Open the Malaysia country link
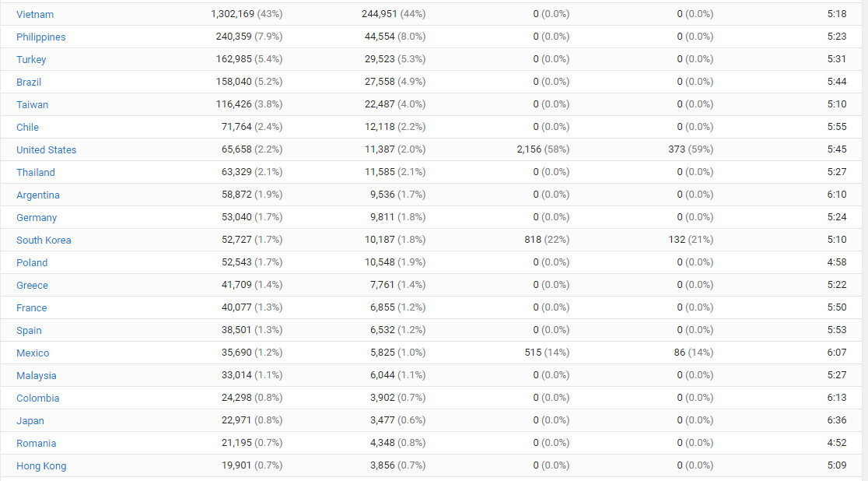This screenshot has height=481, width=868. pyautogui.click(x=36, y=375)
